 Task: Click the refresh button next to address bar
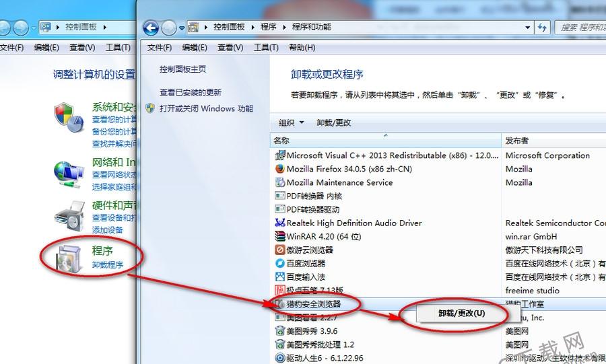pos(542,28)
